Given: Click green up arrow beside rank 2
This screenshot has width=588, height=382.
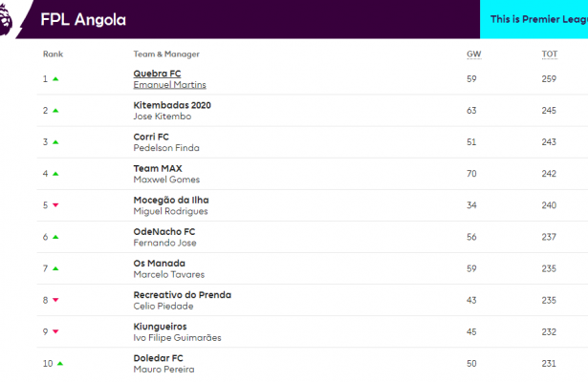Looking at the screenshot, I should [55, 111].
